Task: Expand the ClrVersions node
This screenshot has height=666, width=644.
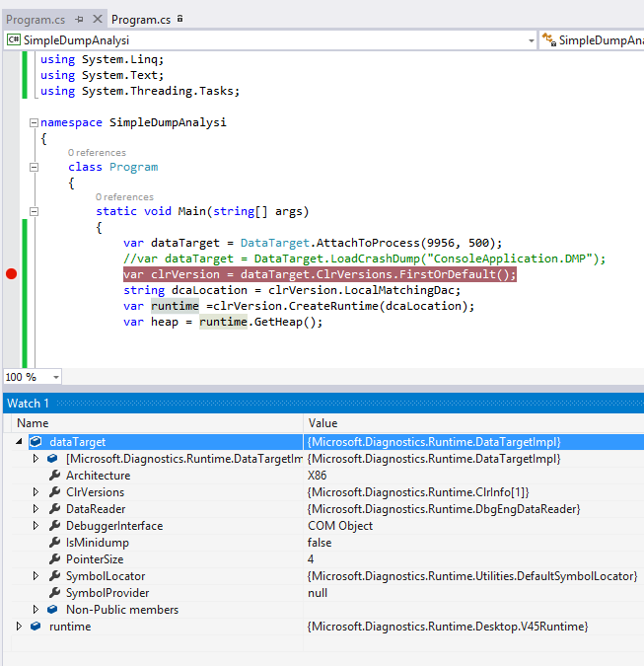Action: [x=36, y=492]
